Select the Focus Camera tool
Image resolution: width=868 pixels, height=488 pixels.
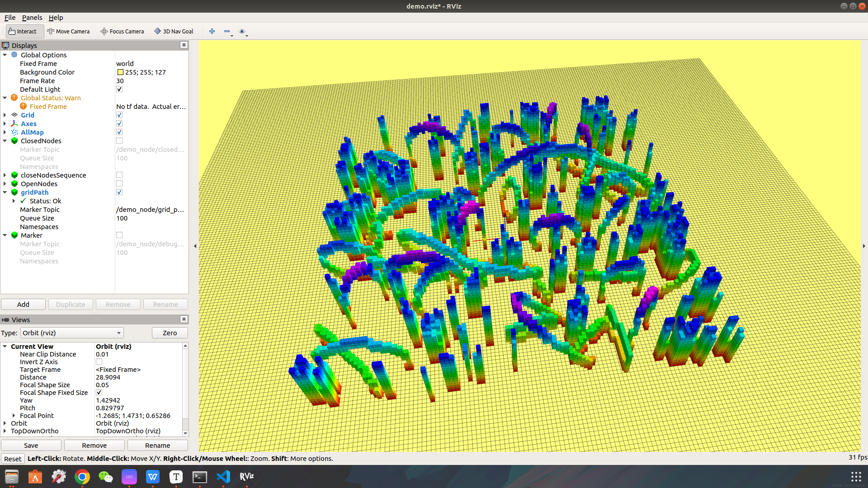pos(122,31)
